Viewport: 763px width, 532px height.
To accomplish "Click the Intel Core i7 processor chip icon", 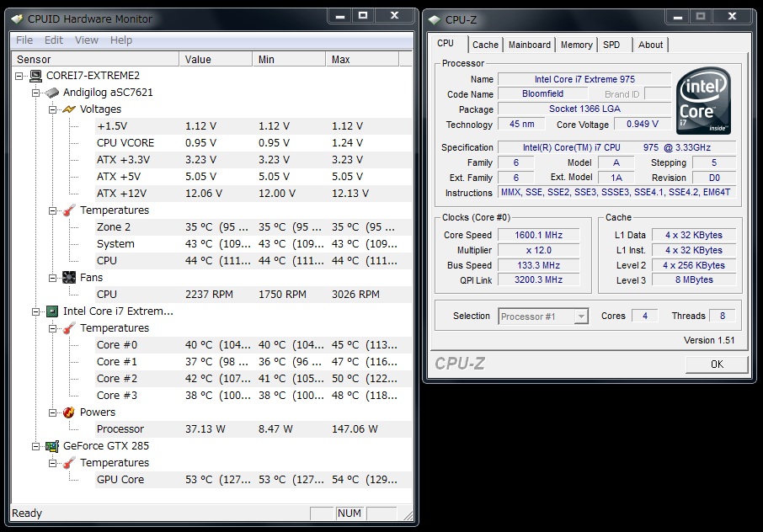I will tap(52, 311).
